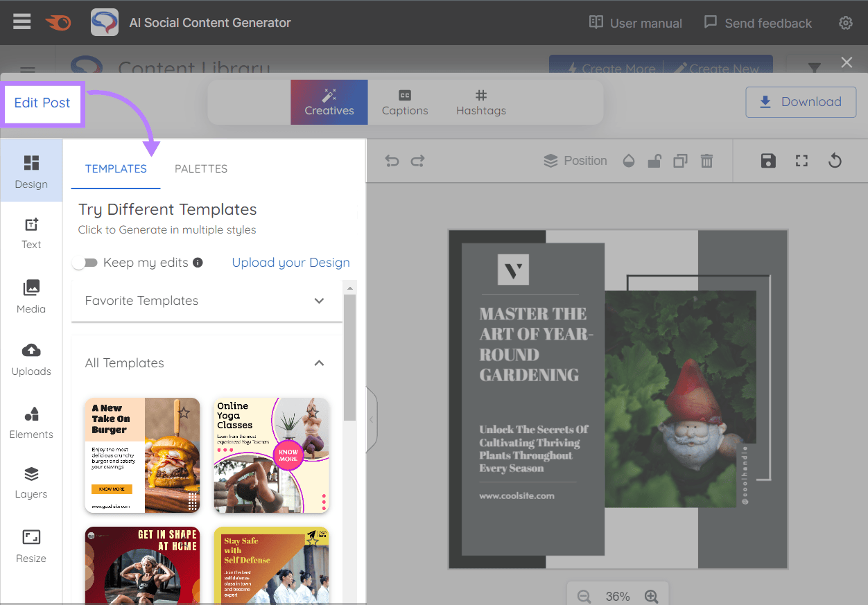The image size is (868, 605).
Task: Switch to the PALETTES tab
Action: coord(200,168)
